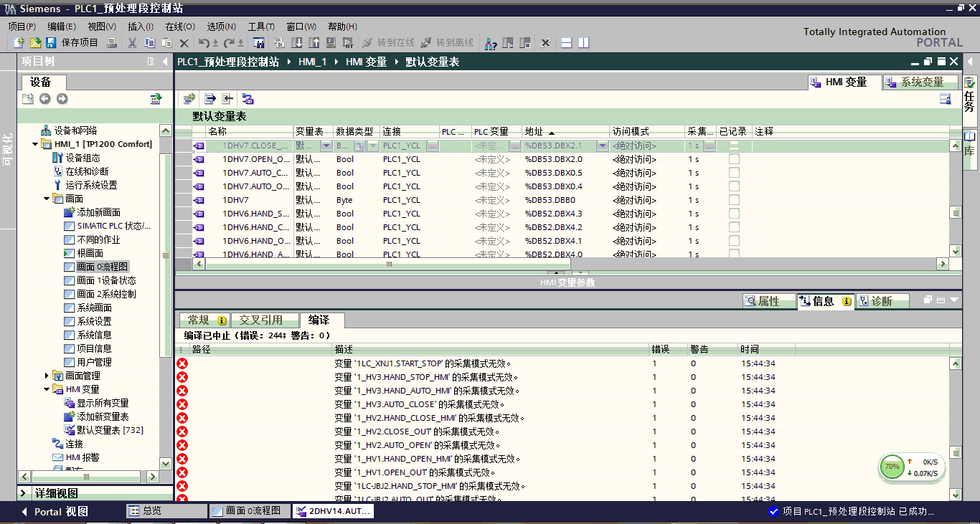Screen dimensions: 980x524
Task: Click the back arrow in project tree
Action: coord(45,99)
